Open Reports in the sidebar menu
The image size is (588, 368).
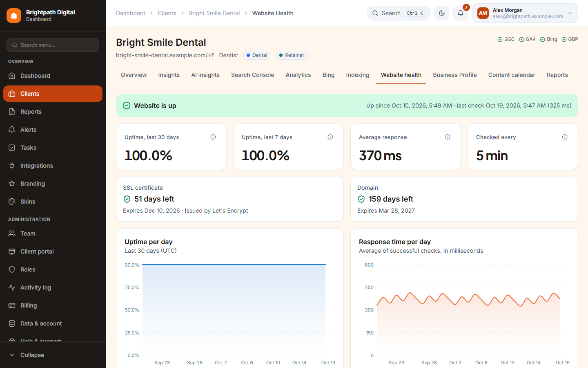[53, 112]
